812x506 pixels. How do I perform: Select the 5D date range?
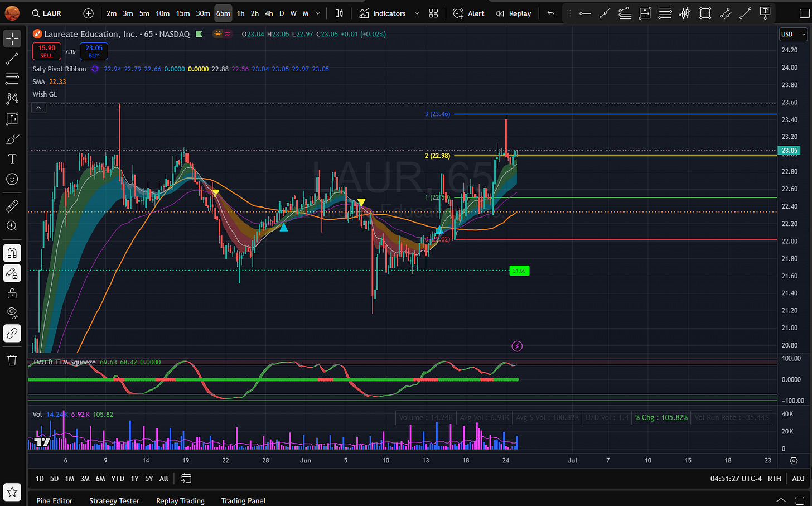pos(54,479)
